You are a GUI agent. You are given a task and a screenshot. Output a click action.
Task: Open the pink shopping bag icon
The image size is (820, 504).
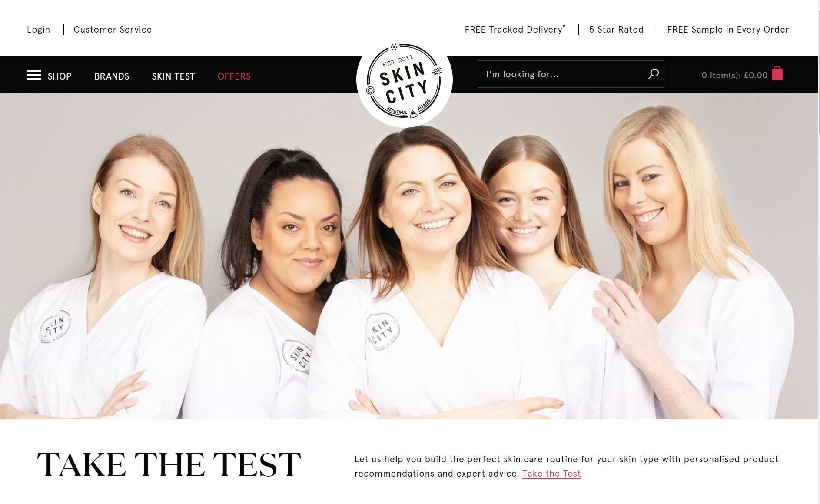point(777,73)
